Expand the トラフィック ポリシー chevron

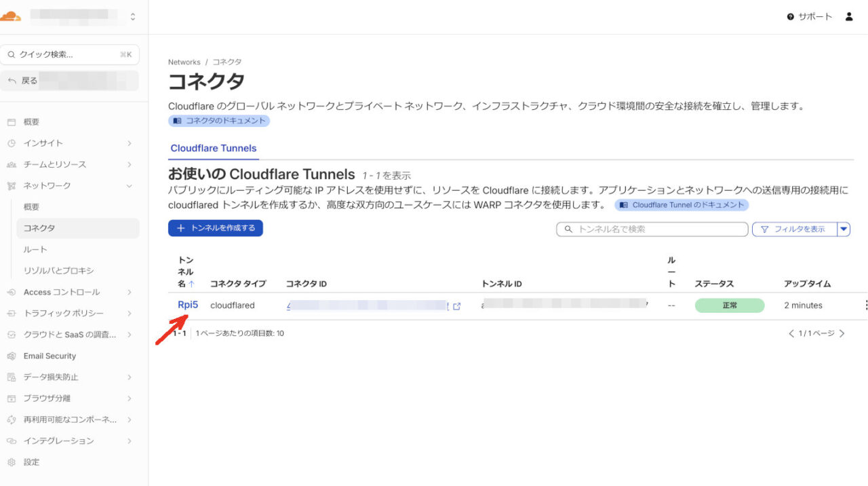130,313
